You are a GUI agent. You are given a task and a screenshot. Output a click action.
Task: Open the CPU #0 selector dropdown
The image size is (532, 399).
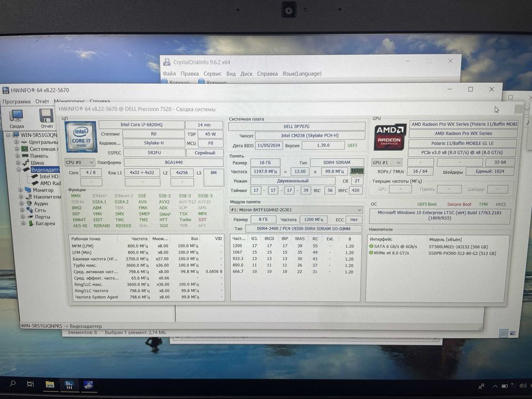click(80, 162)
